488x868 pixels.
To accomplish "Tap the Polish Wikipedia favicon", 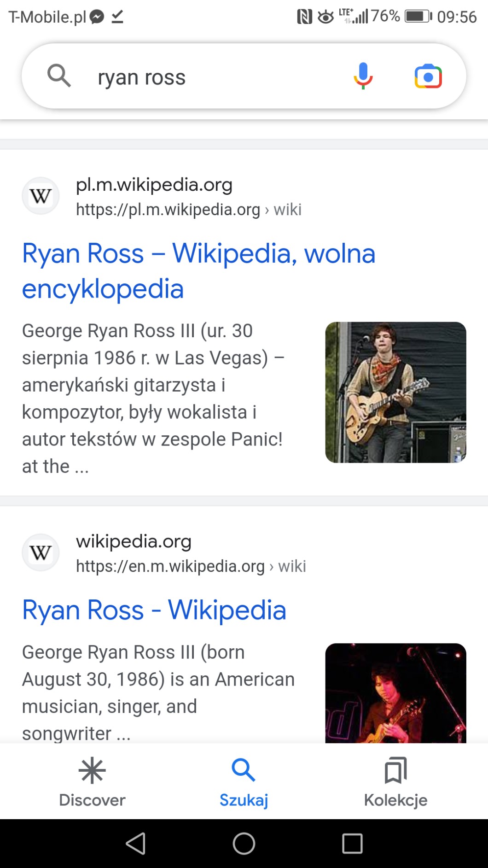I will click(41, 196).
